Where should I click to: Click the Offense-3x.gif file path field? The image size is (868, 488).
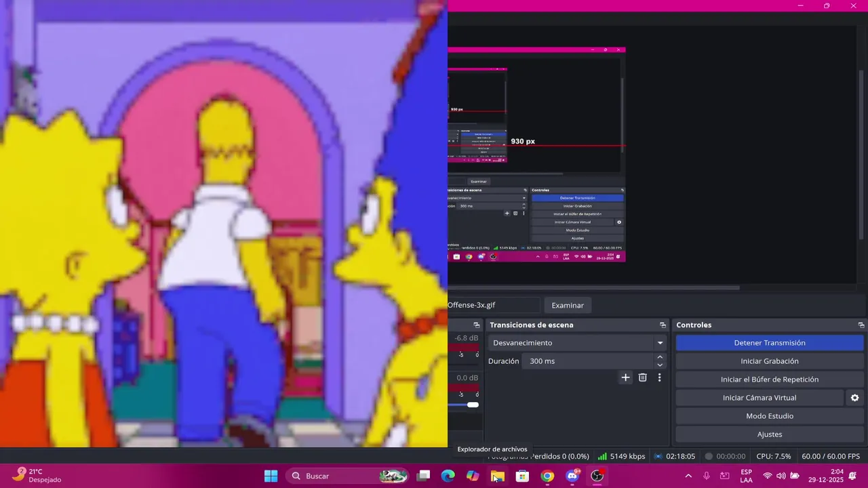[493, 305]
